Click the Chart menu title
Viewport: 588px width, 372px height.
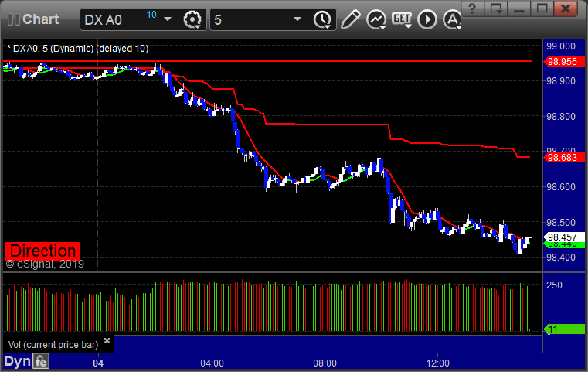click(x=40, y=19)
